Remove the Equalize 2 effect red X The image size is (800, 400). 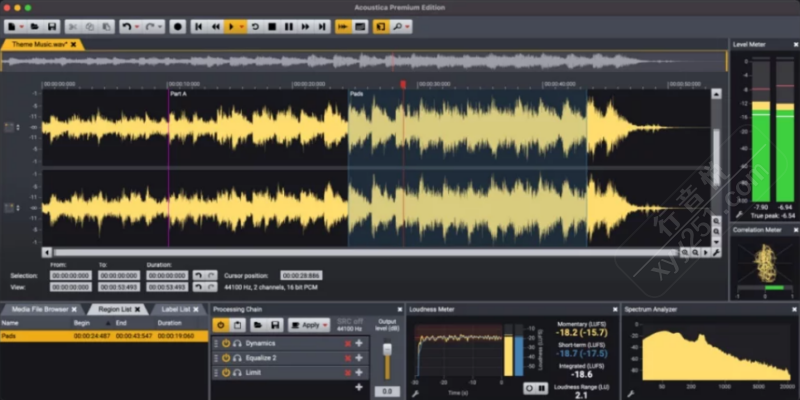point(348,358)
